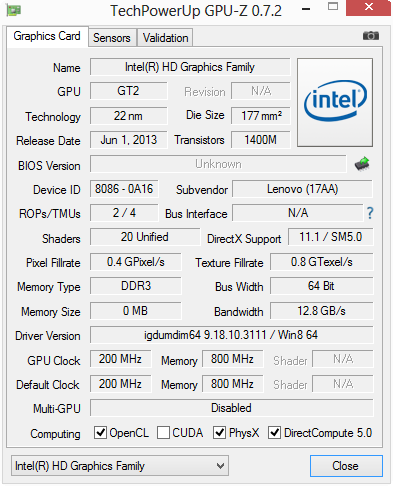Maximize the GPU-Z window

[333, 7]
